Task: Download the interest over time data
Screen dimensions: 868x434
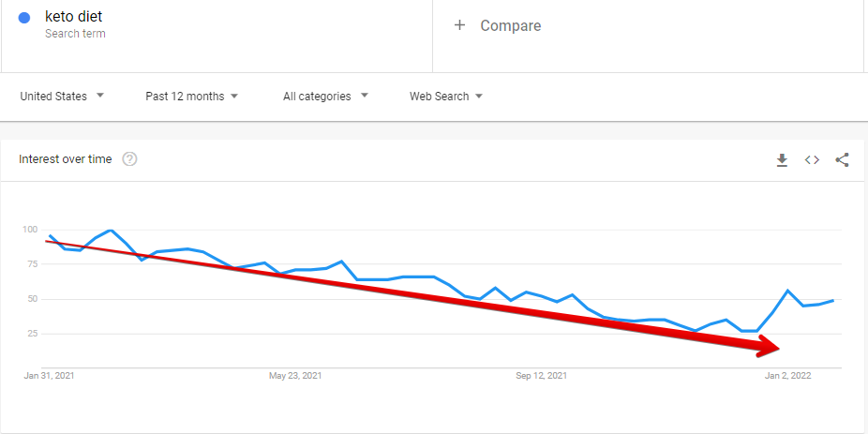Action: click(782, 160)
